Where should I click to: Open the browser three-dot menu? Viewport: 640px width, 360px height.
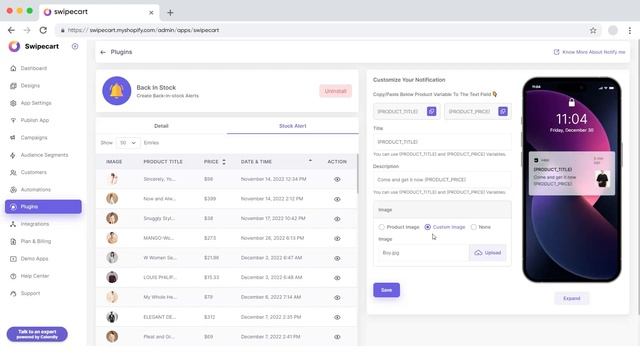(x=630, y=30)
